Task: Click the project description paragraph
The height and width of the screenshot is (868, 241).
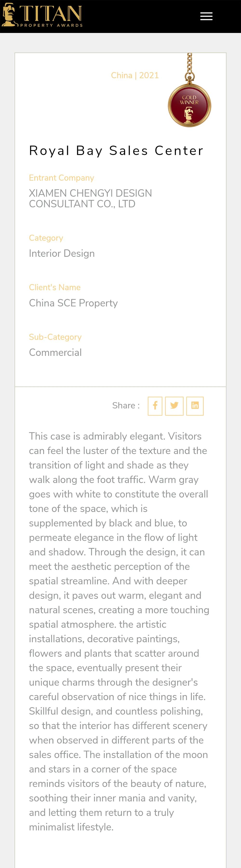Action: click(x=119, y=631)
